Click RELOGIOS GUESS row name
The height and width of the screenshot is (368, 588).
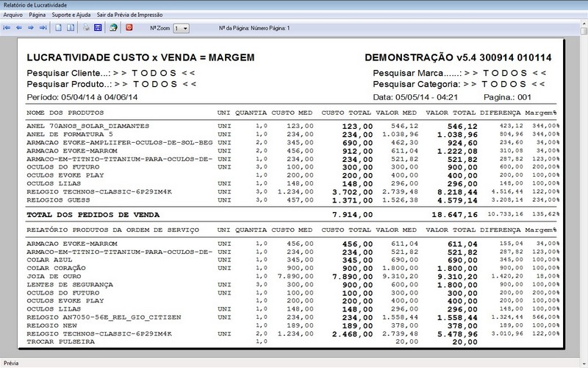point(58,200)
